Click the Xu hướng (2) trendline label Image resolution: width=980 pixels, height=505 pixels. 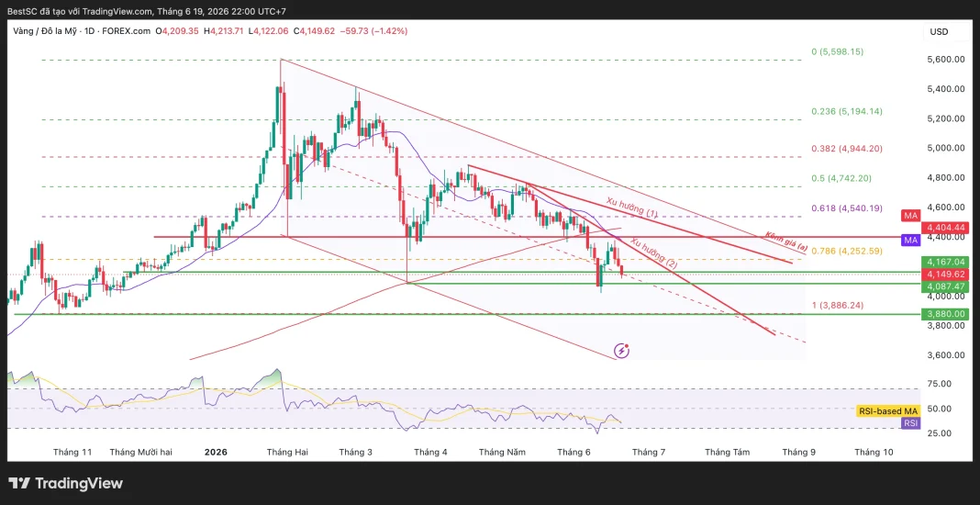pos(653,252)
